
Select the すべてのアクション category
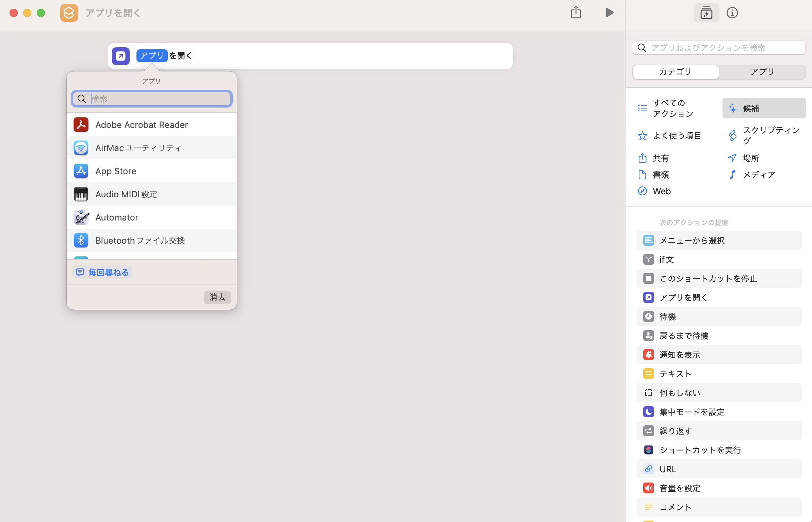point(672,108)
